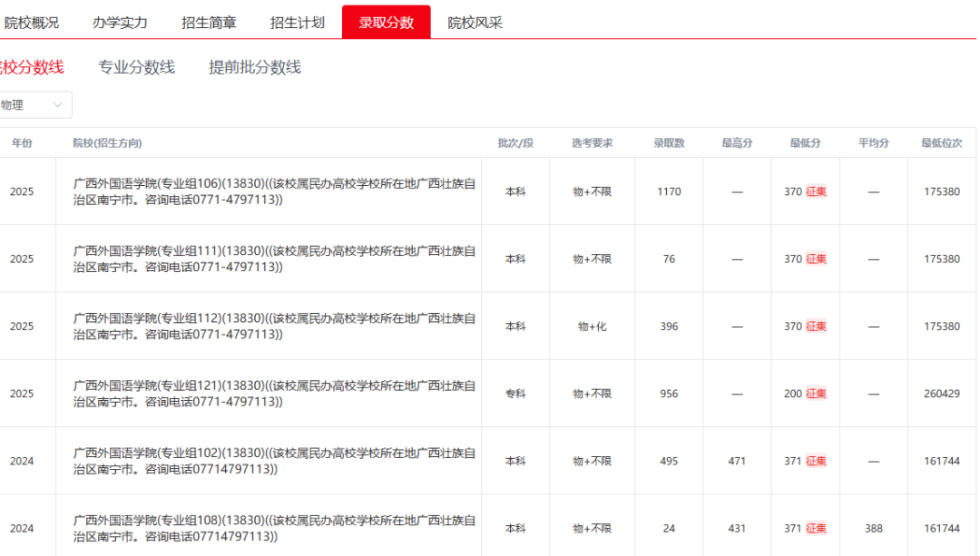This screenshot has height=556, width=980.
Task: Click the 征集 tag in 专业组106 row
Action: point(817,191)
